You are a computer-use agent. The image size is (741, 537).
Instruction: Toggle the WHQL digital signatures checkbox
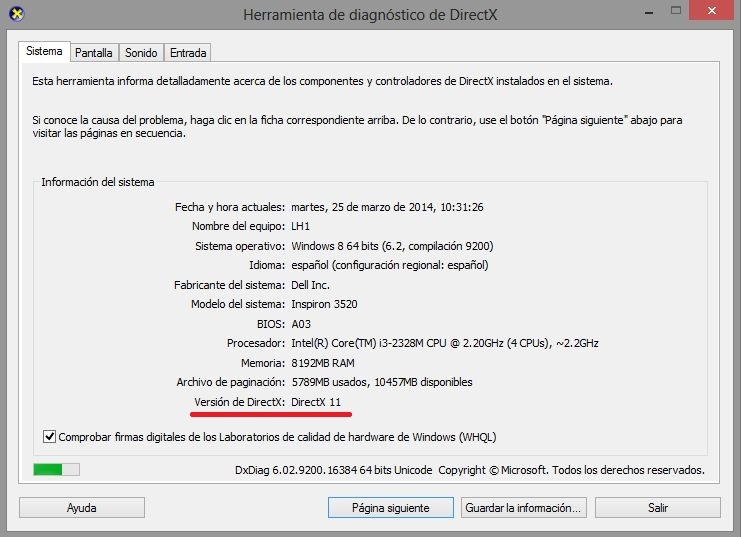(x=49, y=436)
